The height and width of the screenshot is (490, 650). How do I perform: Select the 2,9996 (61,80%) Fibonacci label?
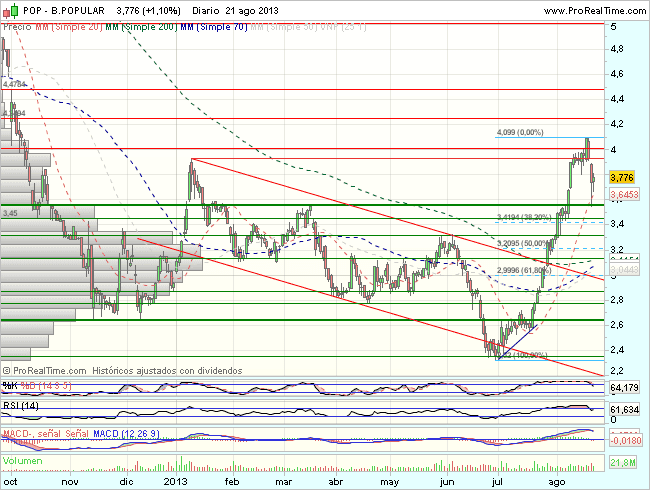click(524, 270)
